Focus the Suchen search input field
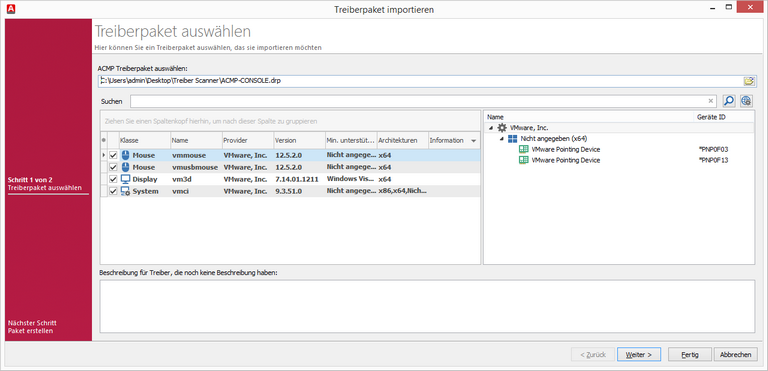The height and width of the screenshot is (371, 768). (418, 101)
